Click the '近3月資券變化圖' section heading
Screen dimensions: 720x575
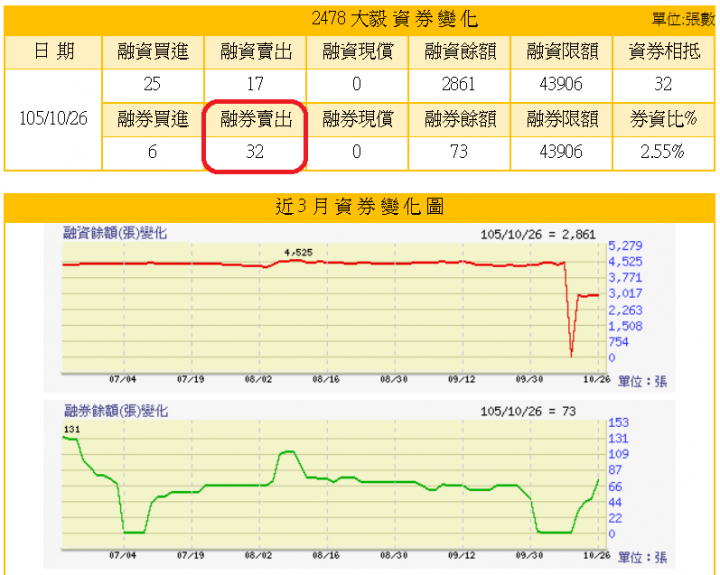360,207
